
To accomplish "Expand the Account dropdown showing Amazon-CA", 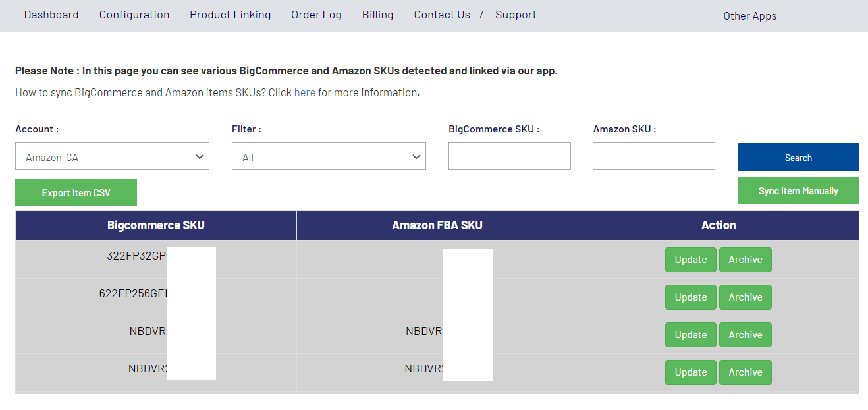I will (x=112, y=157).
